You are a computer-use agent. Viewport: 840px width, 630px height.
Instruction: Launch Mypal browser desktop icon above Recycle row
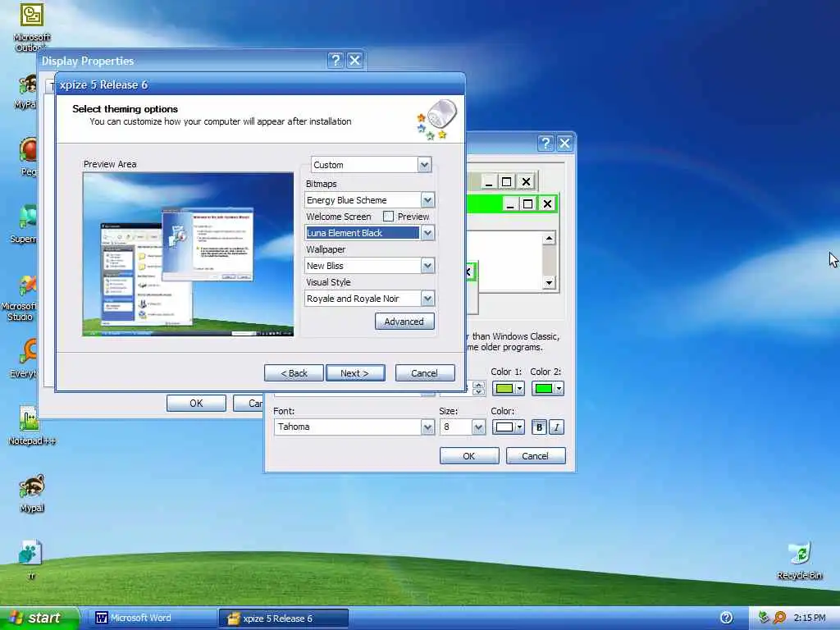[31, 493]
